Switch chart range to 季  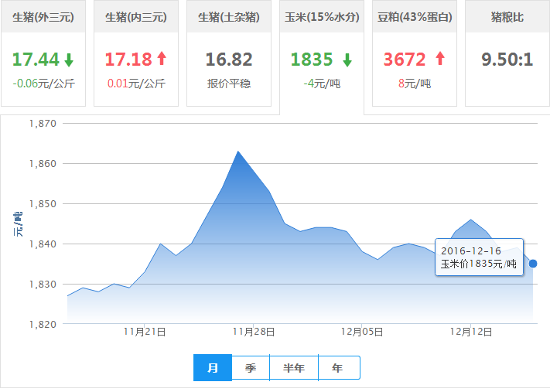click(251, 368)
